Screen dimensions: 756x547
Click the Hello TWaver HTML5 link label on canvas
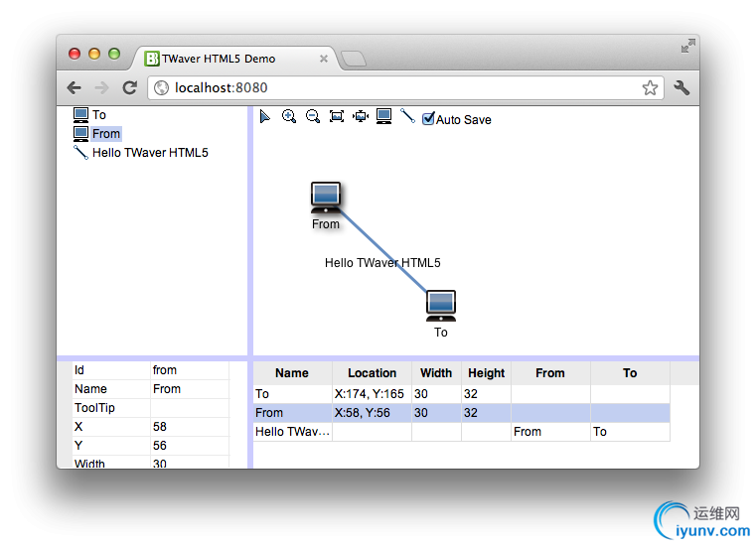click(382, 263)
